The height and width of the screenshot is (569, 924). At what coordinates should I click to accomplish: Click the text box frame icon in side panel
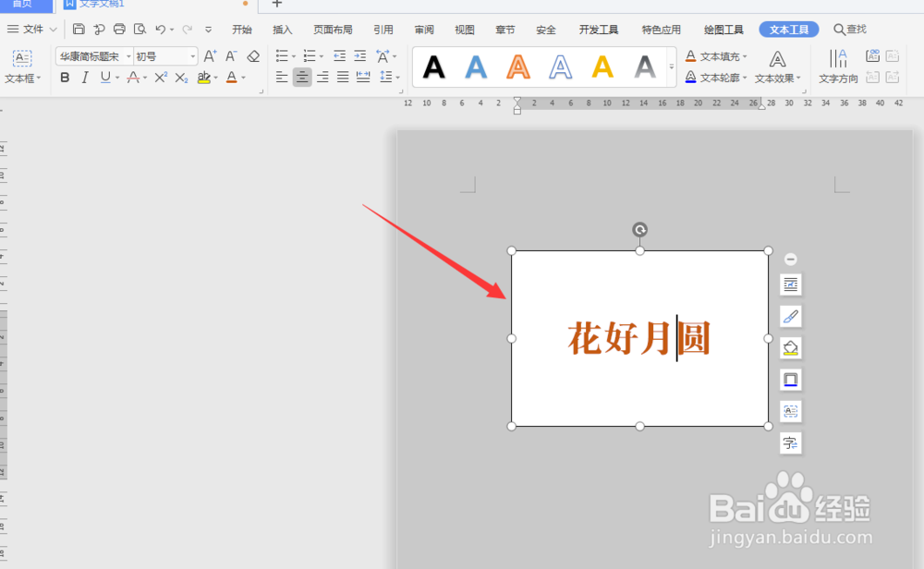(791, 411)
